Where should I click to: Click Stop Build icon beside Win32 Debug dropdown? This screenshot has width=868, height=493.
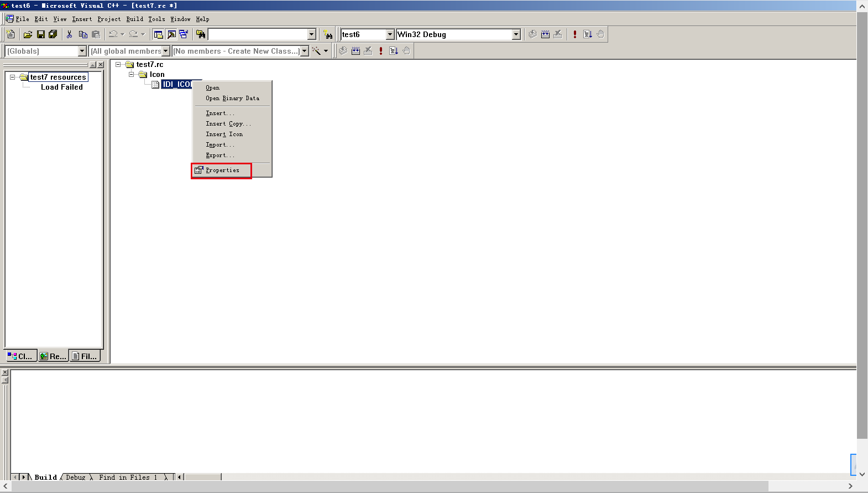[x=558, y=34]
